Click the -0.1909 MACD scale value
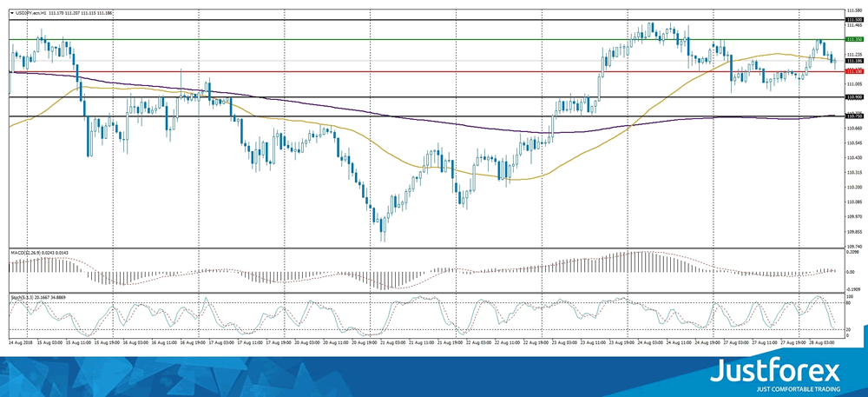The image size is (868, 397). tap(853, 289)
